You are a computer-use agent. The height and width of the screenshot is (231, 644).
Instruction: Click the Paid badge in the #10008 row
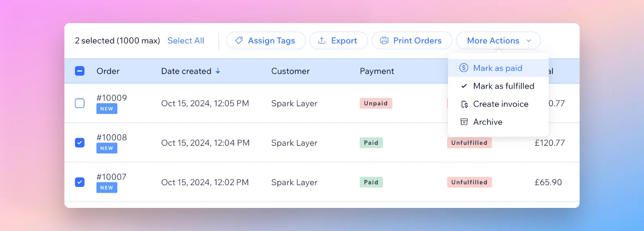click(371, 143)
